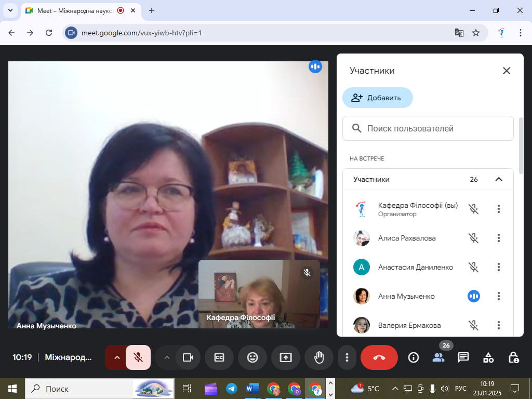Open the Windows Start menu
The width and height of the screenshot is (532, 399).
coord(12,389)
